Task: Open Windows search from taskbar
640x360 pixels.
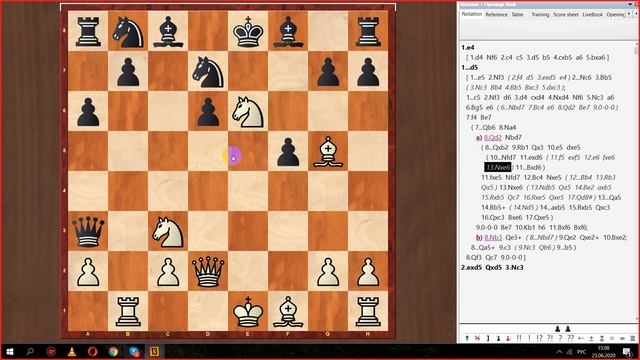Action: (x=30, y=351)
